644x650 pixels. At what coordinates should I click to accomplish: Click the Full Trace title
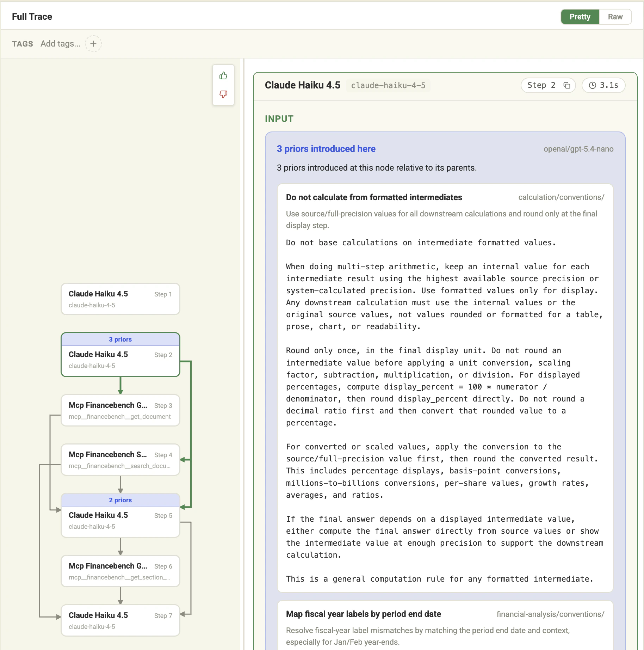32,17
